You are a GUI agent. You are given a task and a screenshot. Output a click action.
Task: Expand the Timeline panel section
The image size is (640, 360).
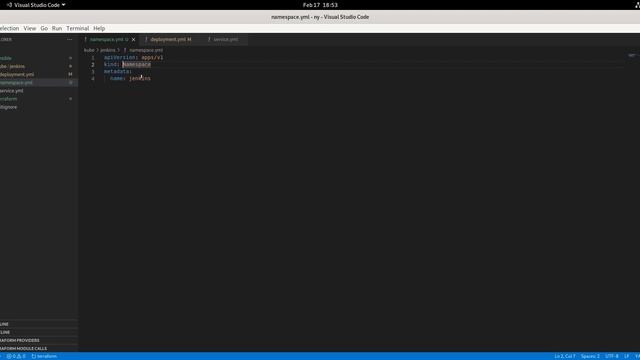[x=39, y=332]
